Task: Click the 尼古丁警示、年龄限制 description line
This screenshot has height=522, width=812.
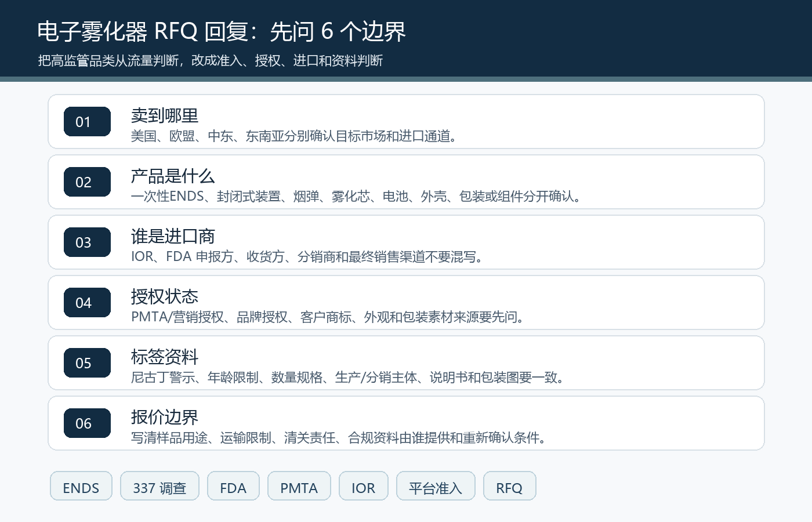Action: coord(349,378)
